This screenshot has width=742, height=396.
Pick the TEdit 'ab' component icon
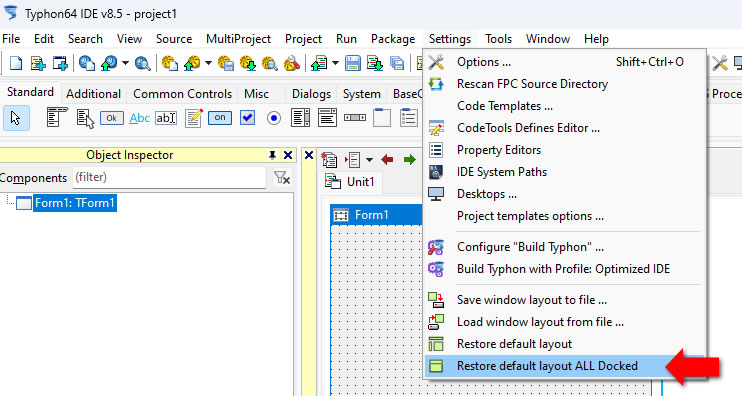(166, 118)
